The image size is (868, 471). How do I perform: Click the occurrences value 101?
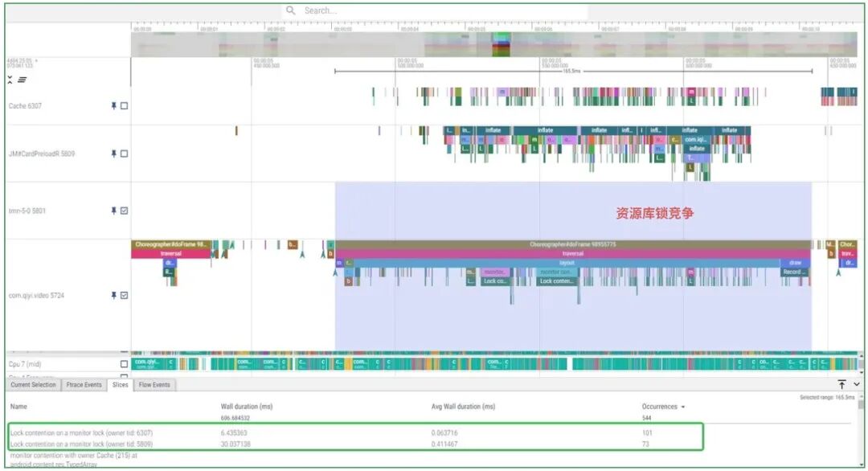647,432
